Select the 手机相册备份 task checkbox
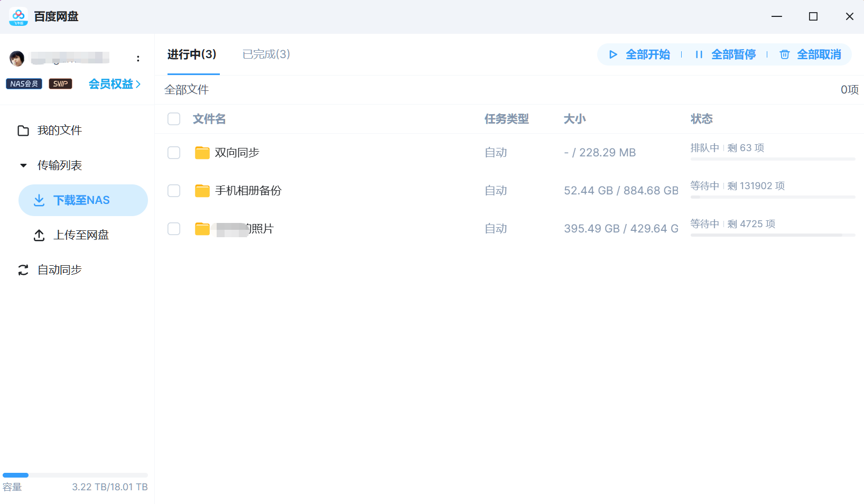Screen dimensions: 864x504 174,191
